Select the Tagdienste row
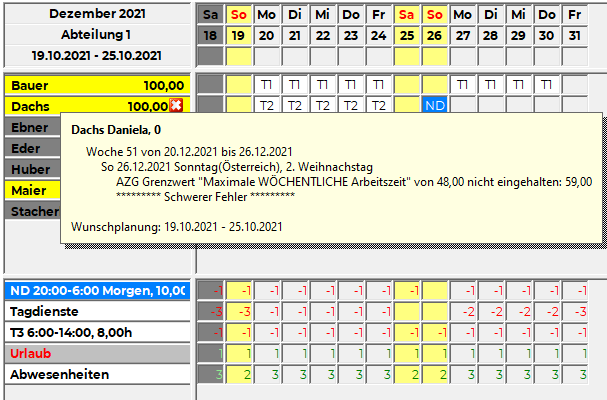This screenshot has width=607, height=400. point(95,311)
